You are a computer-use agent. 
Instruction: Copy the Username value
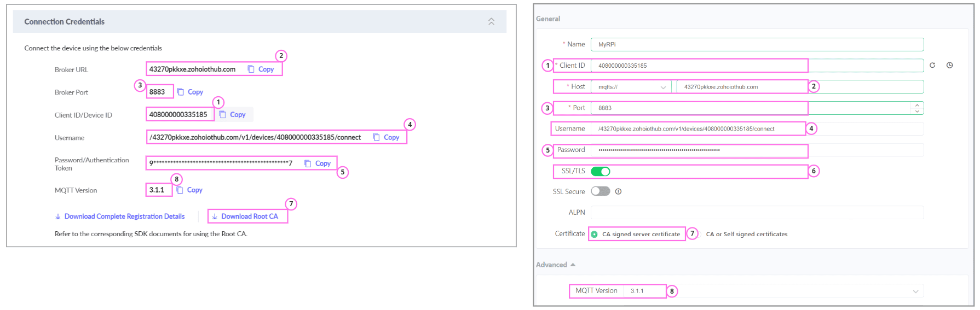(386, 137)
